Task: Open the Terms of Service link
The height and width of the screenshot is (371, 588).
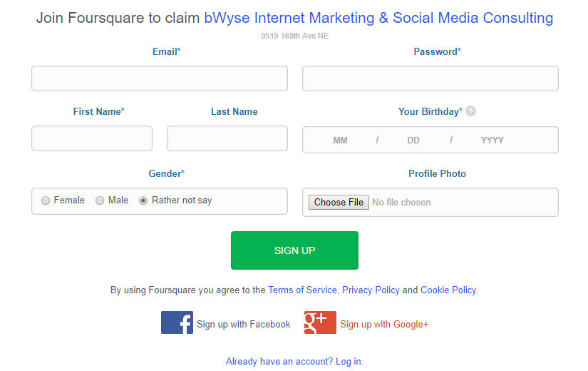Action: 302,290
